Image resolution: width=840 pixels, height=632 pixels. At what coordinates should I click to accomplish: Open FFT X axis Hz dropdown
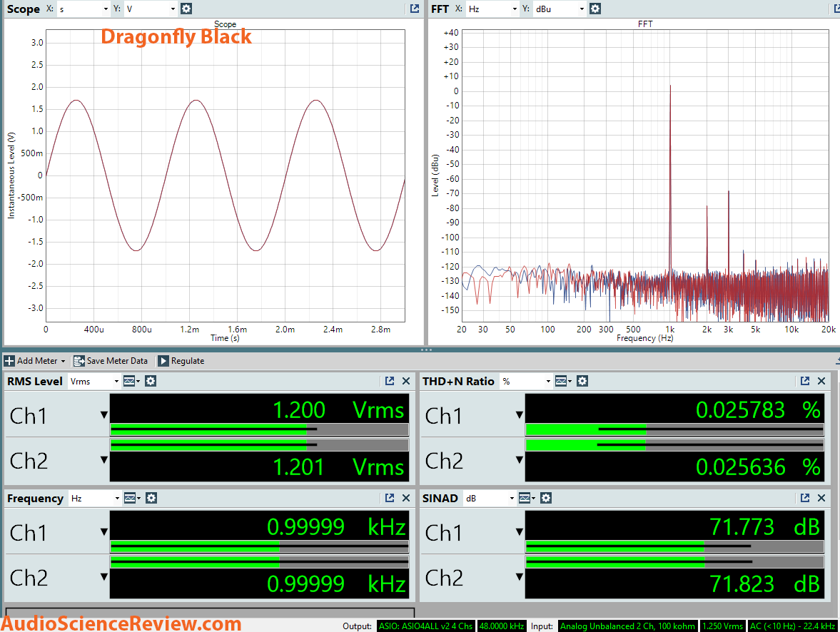coord(492,9)
